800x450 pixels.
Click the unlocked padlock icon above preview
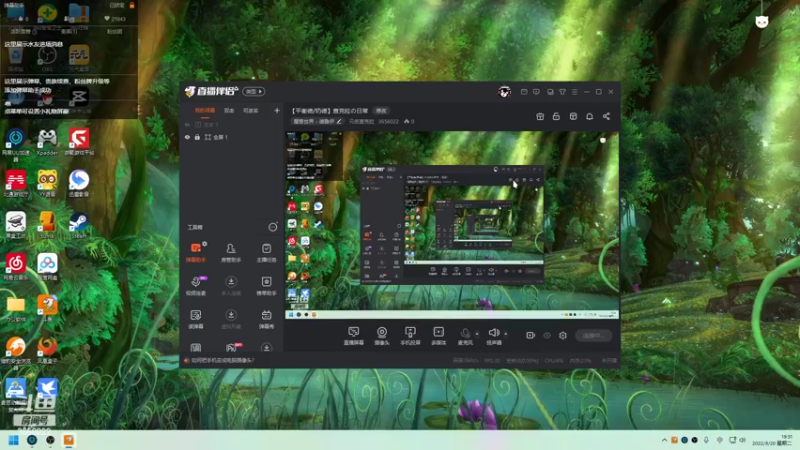tap(556, 116)
